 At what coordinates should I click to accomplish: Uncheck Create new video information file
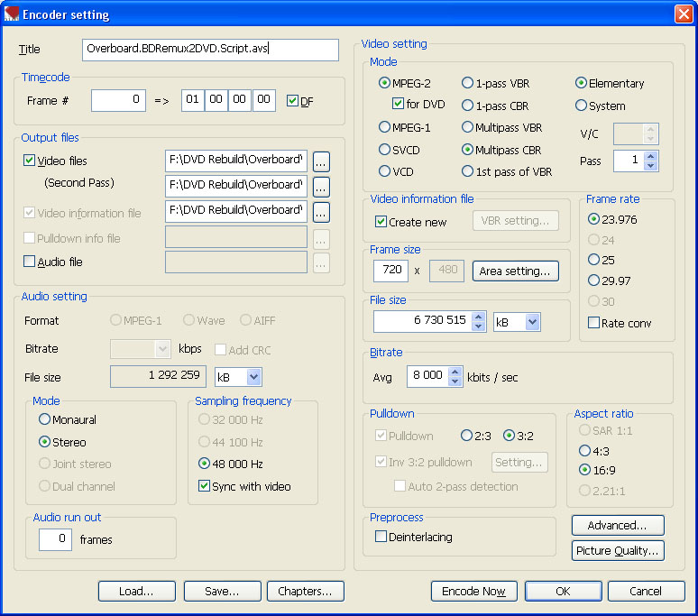[381, 221]
